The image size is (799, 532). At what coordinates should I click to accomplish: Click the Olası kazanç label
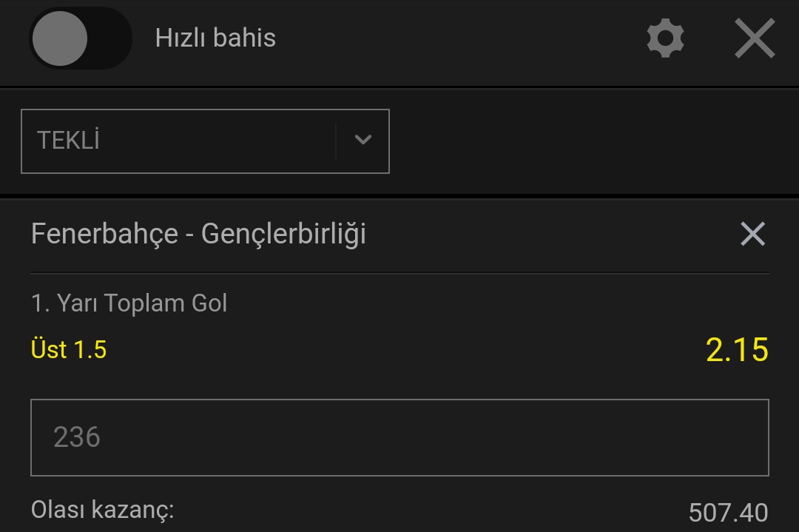coord(102,510)
